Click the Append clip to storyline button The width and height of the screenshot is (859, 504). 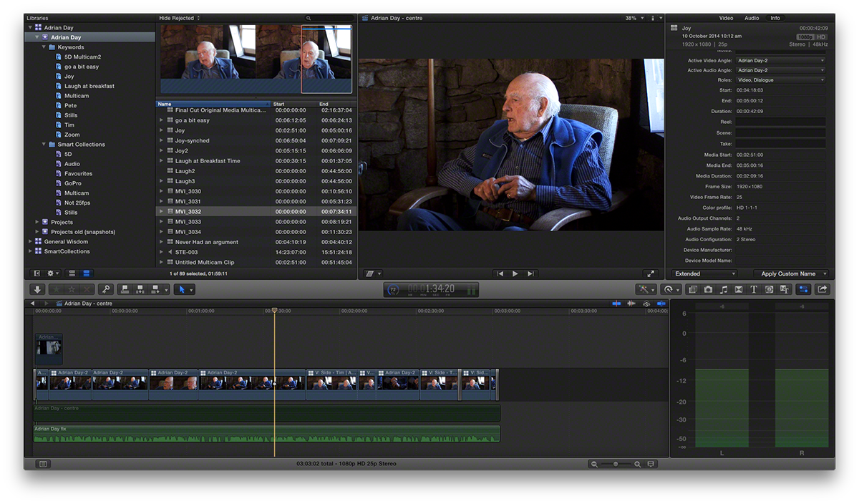tap(155, 289)
